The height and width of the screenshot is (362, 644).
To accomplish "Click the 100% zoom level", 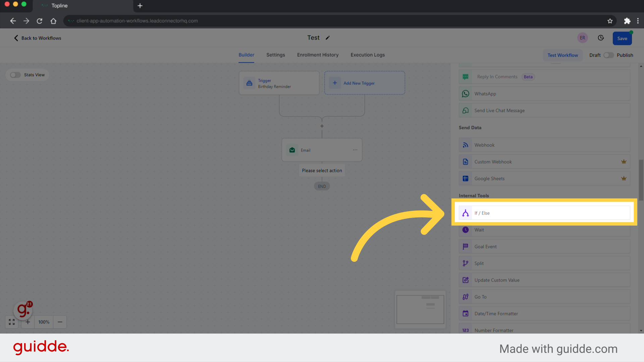I will pos(44,322).
